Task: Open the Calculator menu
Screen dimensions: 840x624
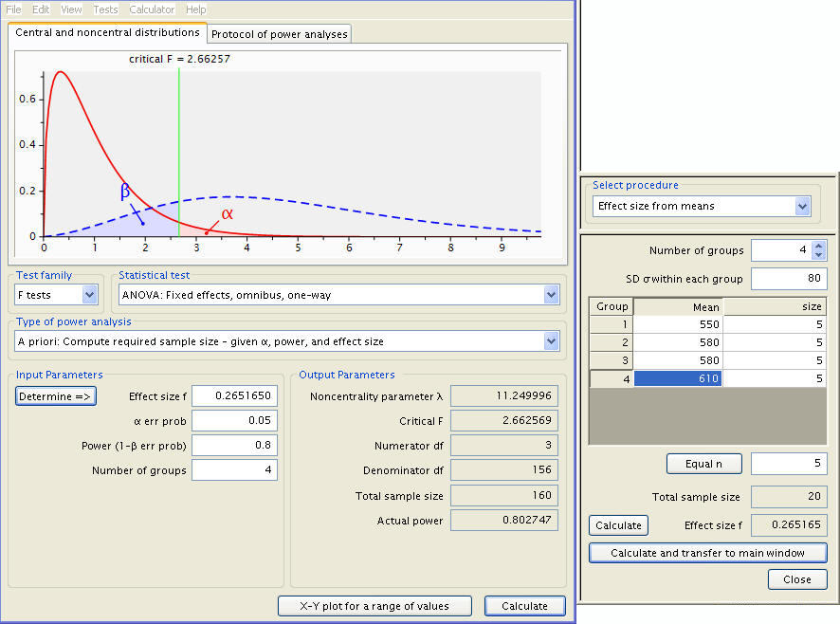Action: click(x=154, y=9)
